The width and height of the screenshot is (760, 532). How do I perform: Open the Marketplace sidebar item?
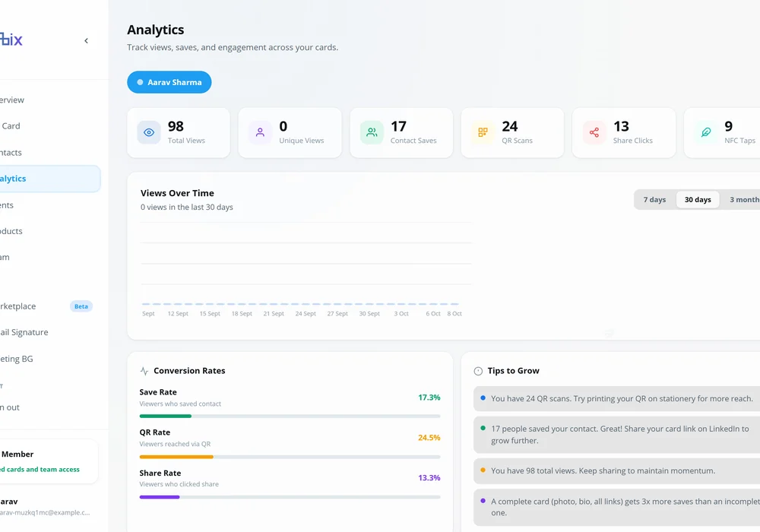[49, 306]
